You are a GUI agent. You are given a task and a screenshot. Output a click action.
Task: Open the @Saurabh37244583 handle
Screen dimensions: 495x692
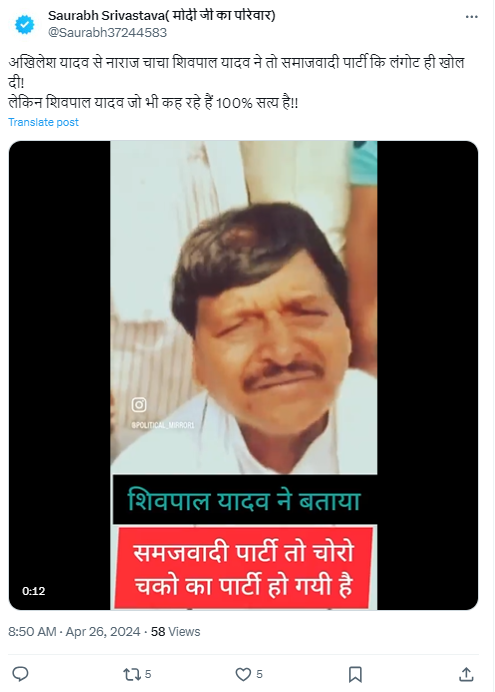point(107,33)
